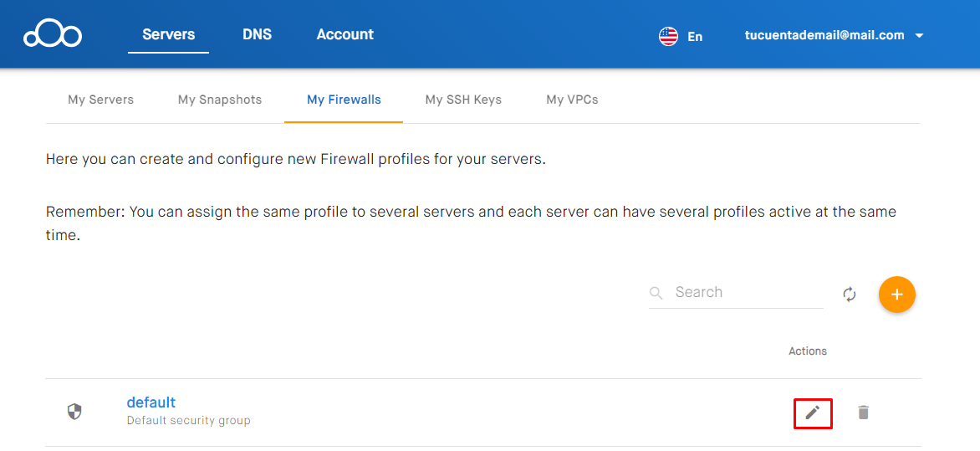The width and height of the screenshot is (980, 451).
Task: Click the US flag language icon
Action: pyautogui.click(x=668, y=36)
